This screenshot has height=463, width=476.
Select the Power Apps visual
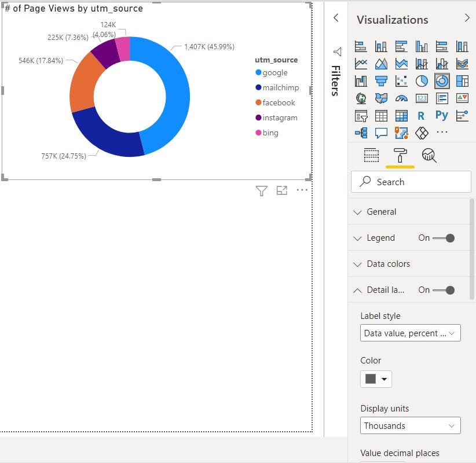click(422, 133)
